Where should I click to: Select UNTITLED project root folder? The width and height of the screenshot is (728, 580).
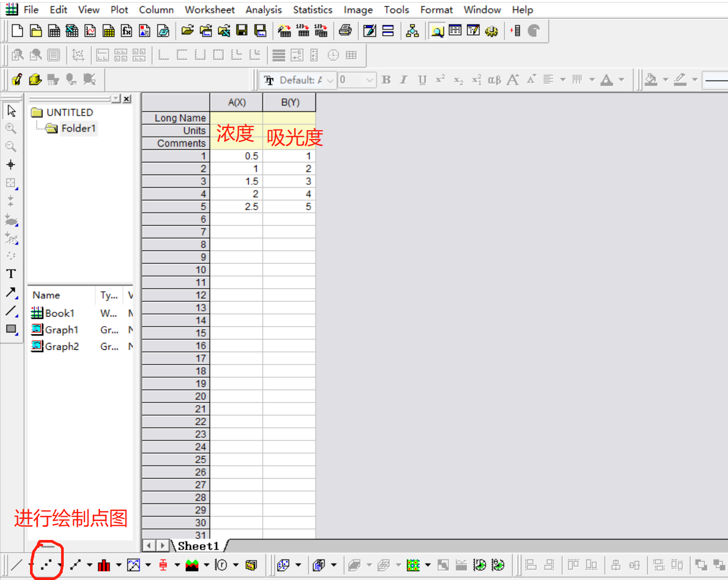70,113
